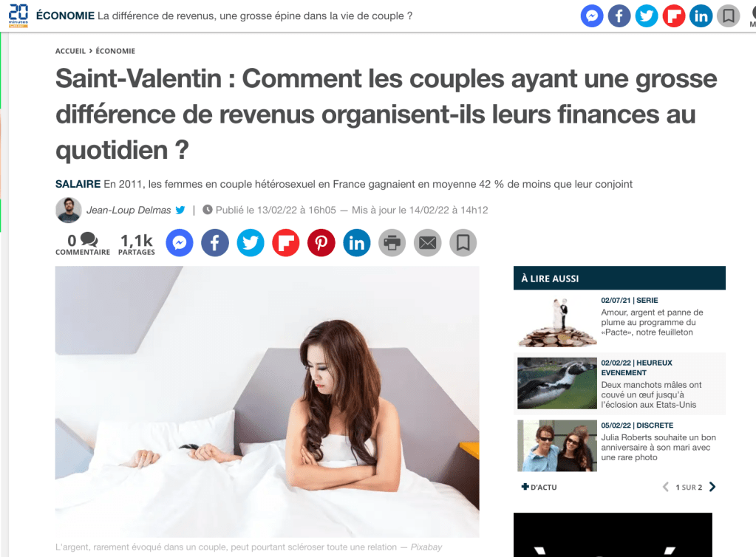Viewport: 756px width, 557px height.
Task: Share article on Flipboard below author line
Action: pos(286,242)
